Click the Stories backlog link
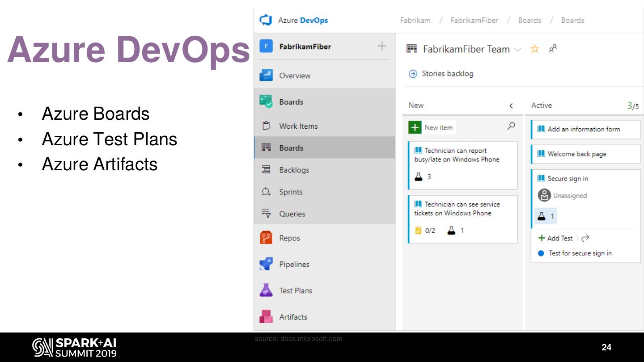Viewport: 644px width, 362px height. 448,74
